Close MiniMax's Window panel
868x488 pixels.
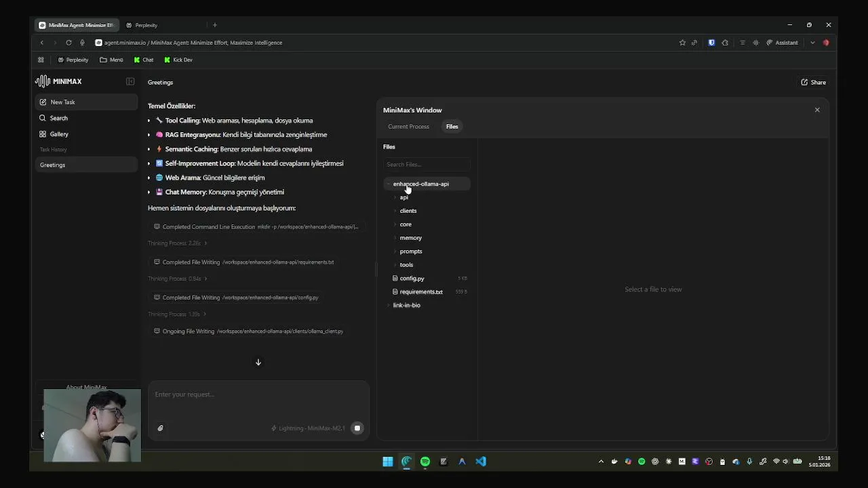coord(817,110)
